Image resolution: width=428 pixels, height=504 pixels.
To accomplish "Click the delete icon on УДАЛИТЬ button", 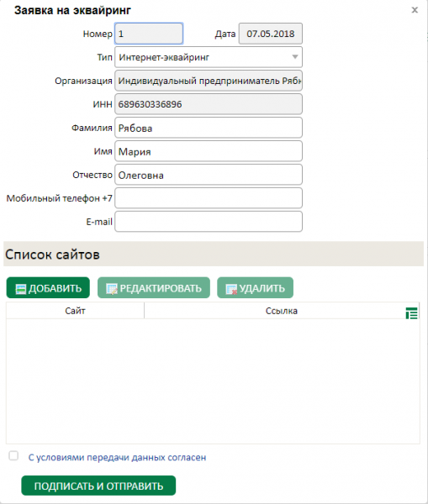I will pos(231,289).
